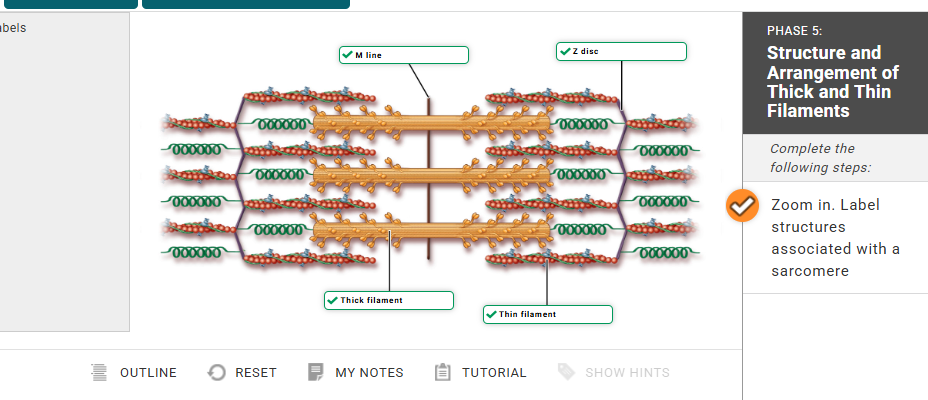Click green checkmark on M line label

tap(346, 55)
